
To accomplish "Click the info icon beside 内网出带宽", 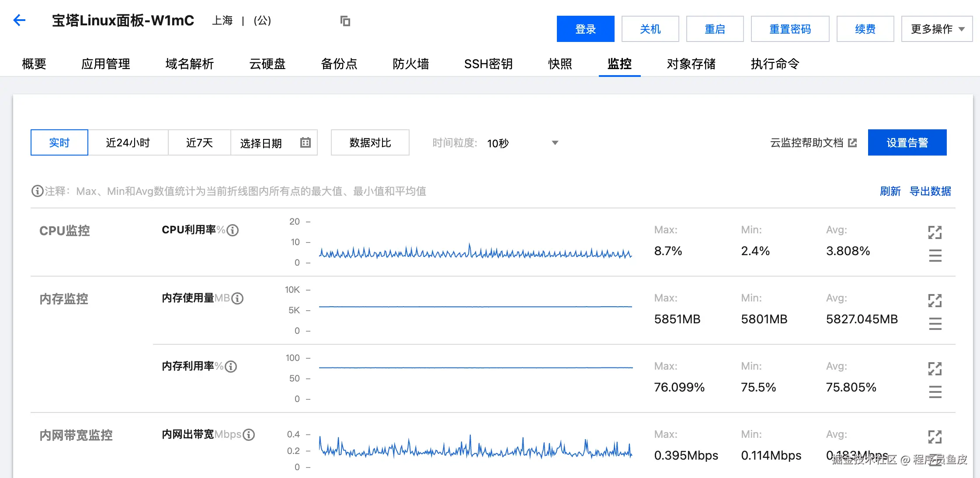I will pos(249,435).
